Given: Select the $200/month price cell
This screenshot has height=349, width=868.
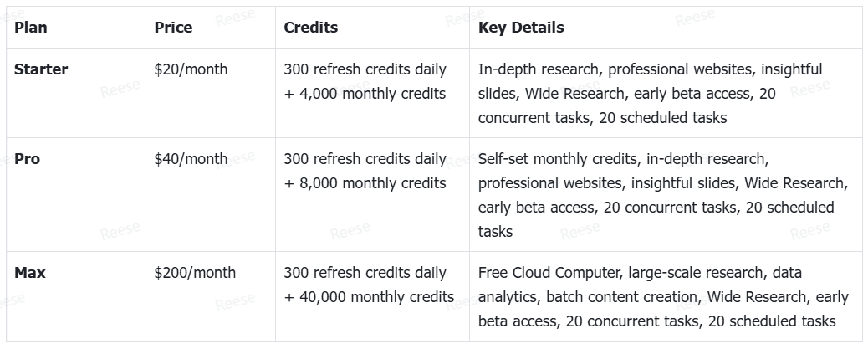Looking at the screenshot, I should [x=195, y=273].
